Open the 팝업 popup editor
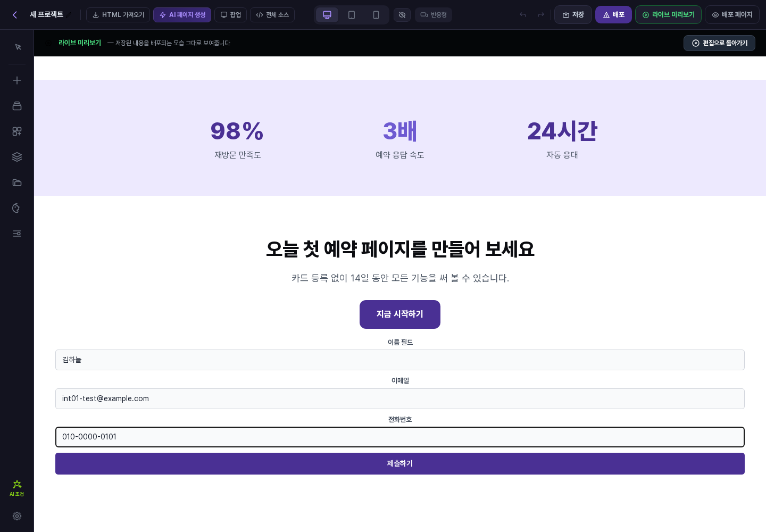The height and width of the screenshot is (532, 766). pos(231,15)
